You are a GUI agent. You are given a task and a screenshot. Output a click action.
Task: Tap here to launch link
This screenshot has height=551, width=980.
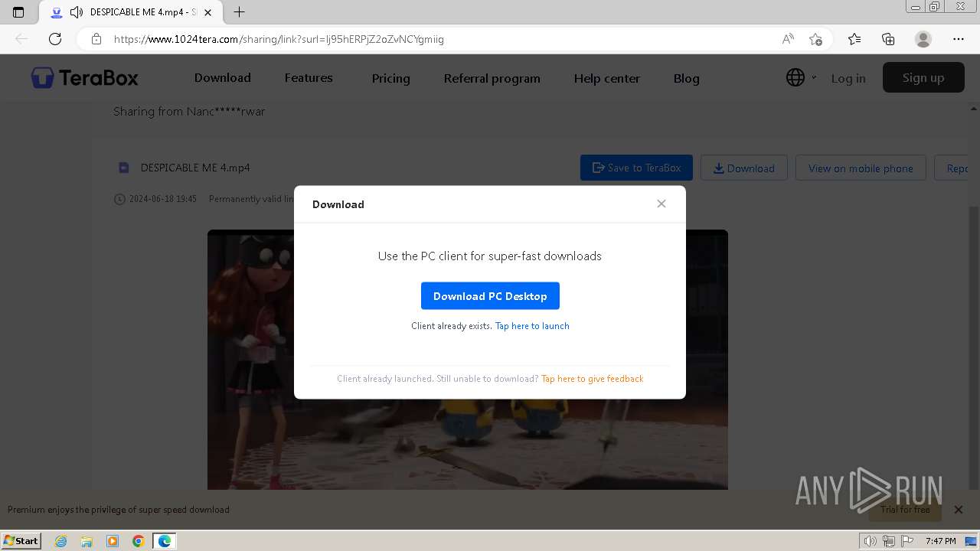click(532, 326)
